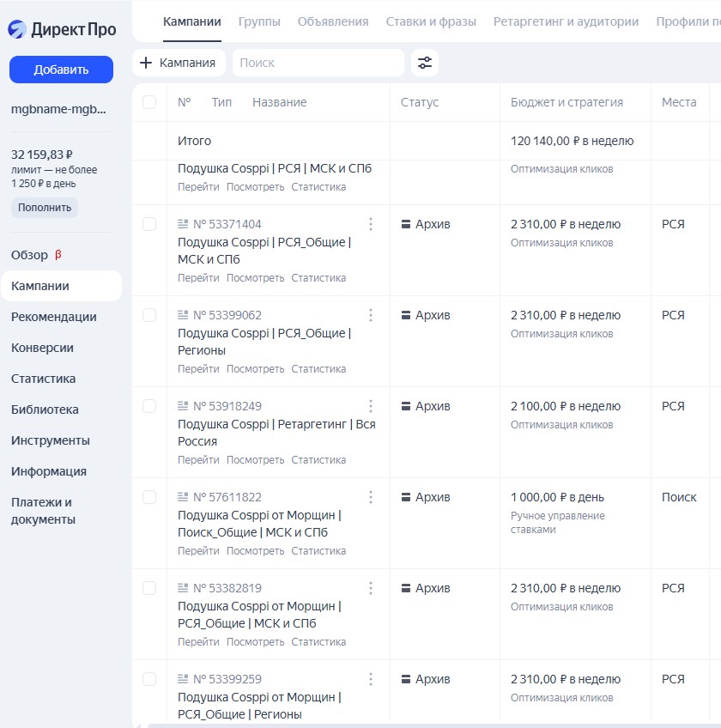The height and width of the screenshot is (728, 721).
Task: Click Посмотреть link for campaign 53399062
Action: [x=255, y=369]
